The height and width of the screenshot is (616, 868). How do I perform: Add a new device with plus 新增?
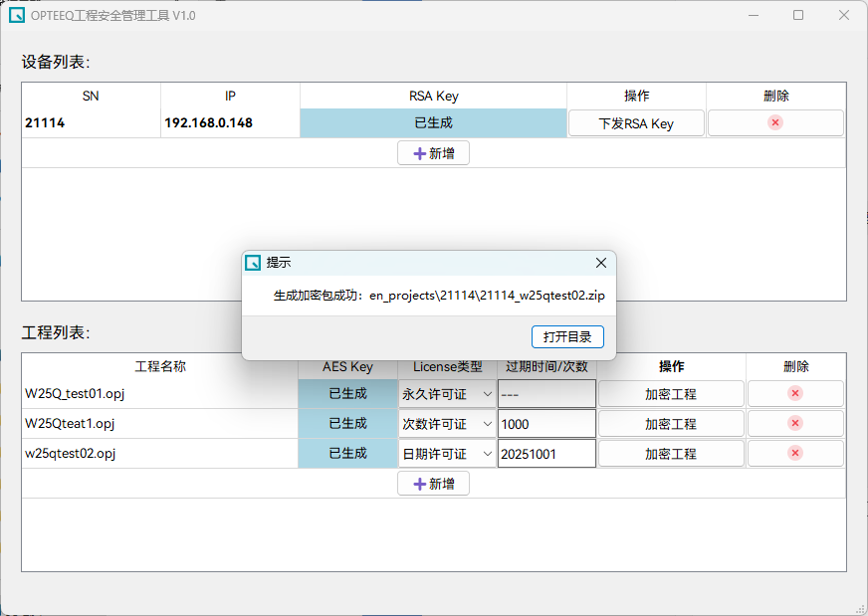pos(433,153)
